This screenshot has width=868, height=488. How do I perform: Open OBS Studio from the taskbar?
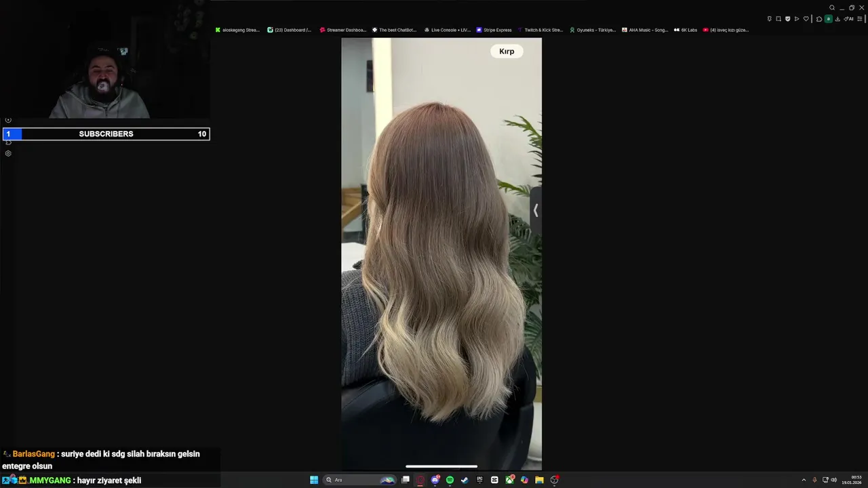pyautogui.click(x=554, y=480)
